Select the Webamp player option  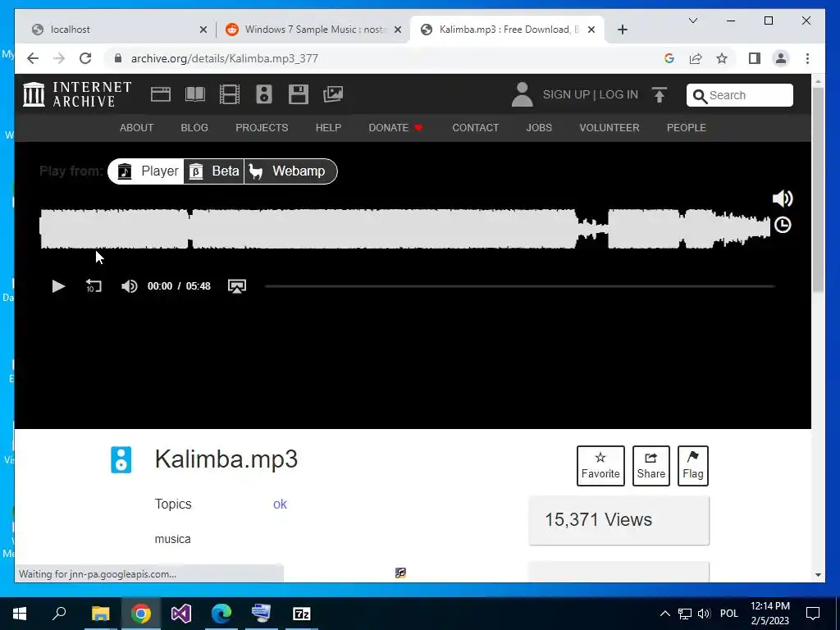[290, 171]
